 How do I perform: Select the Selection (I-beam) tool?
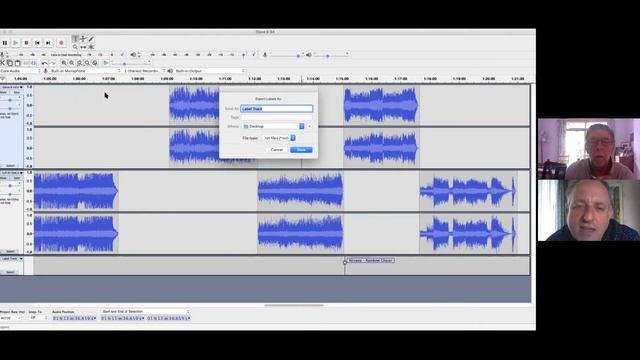[x=75, y=39]
